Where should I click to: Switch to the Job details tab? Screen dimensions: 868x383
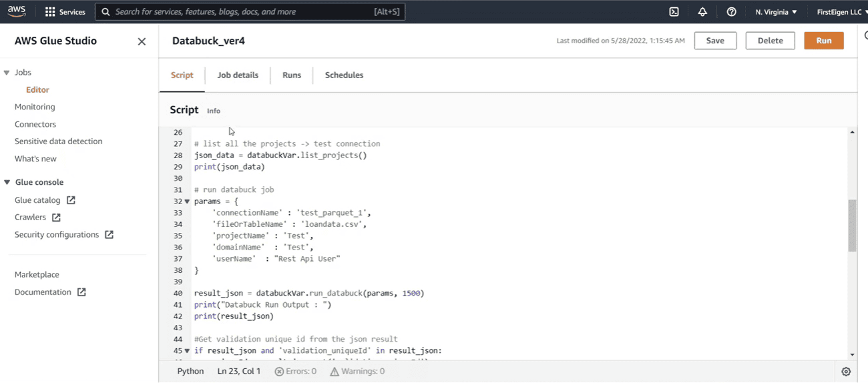pyautogui.click(x=238, y=75)
